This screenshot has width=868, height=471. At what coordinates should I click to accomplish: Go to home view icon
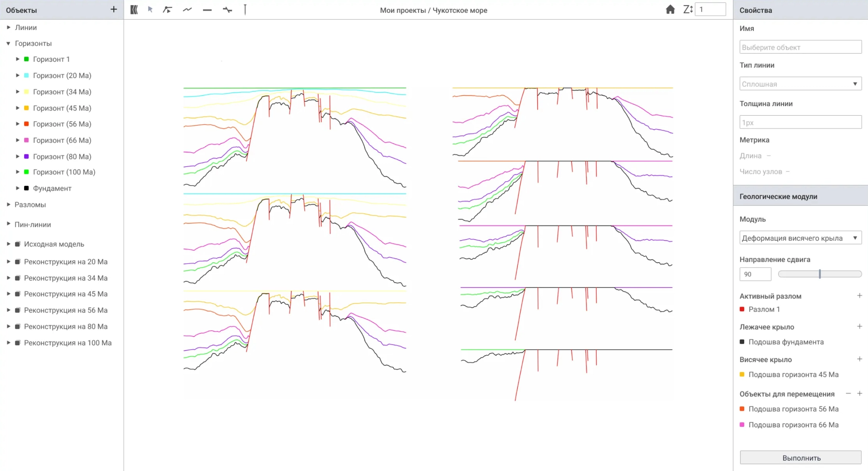coord(670,9)
